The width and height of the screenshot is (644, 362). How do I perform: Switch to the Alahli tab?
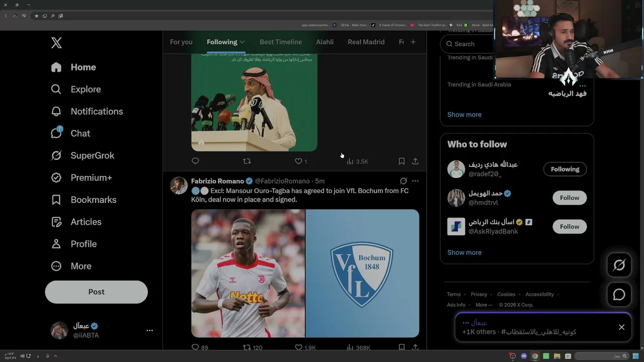tap(325, 42)
